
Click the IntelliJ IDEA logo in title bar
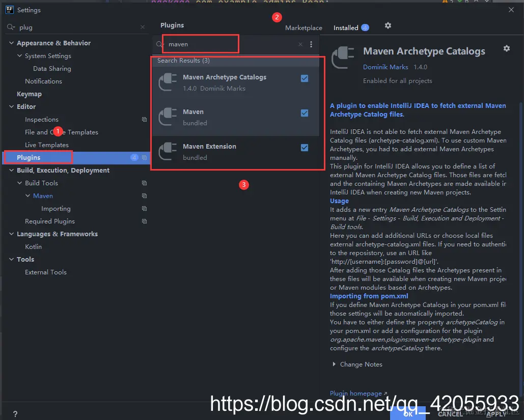[x=10, y=10]
